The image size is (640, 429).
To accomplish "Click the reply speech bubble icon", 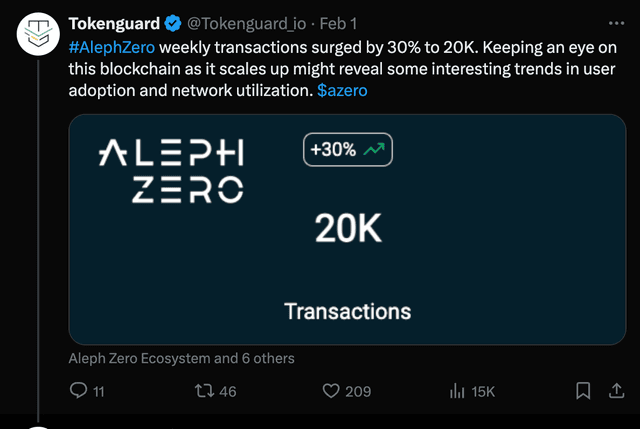I will 78,390.
